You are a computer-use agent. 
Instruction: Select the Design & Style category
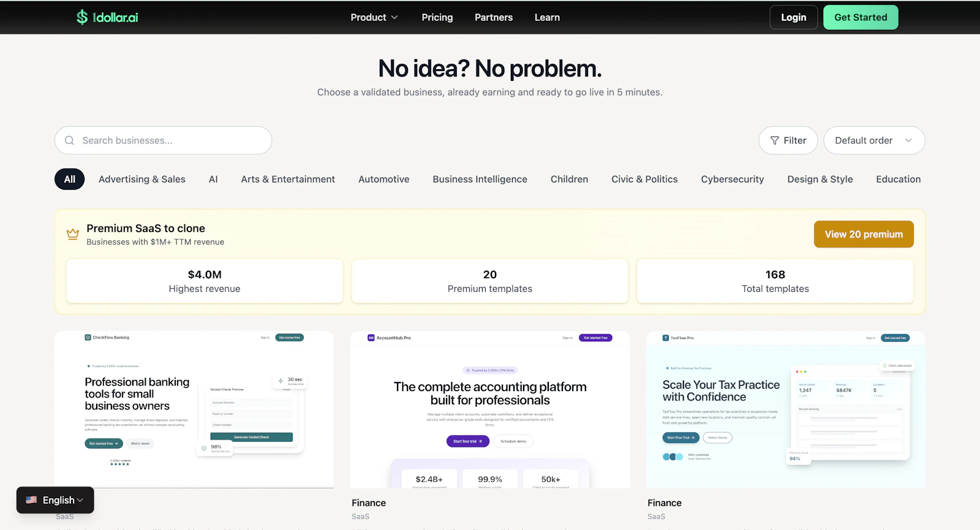coord(820,179)
